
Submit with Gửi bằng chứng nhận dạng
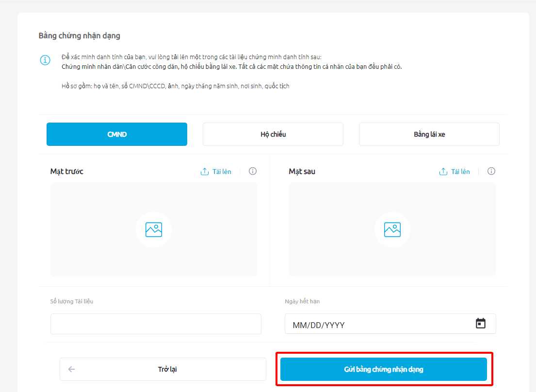(x=384, y=369)
